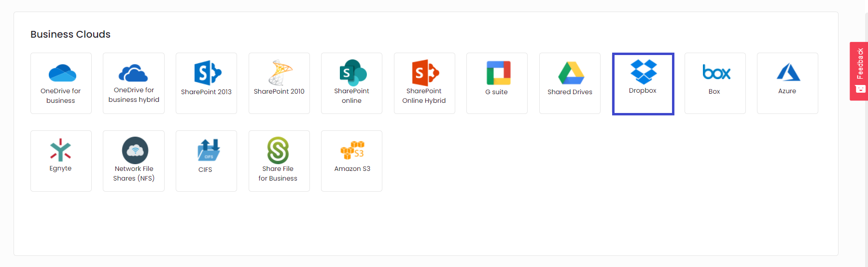Choose the OneDrive for business hybrid icon
Image resolution: width=868 pixels, height=267 pixels.
coord(133,73)
